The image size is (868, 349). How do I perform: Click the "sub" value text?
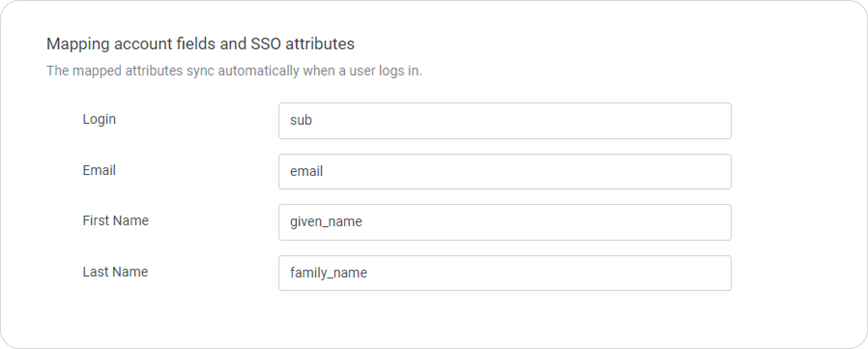[301, 120]
